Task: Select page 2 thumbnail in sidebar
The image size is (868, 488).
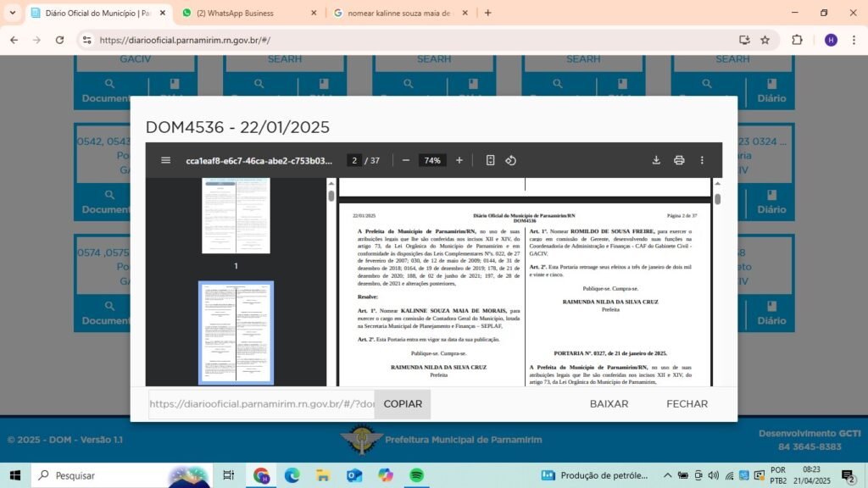Action: pyautogui.click(x=236, y=332)
